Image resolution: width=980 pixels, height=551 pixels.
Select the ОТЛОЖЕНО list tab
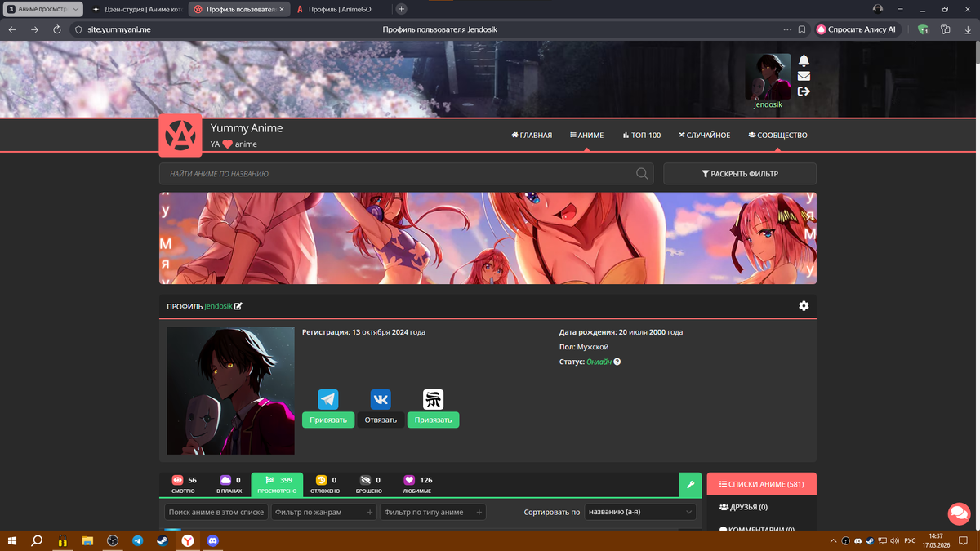(x=325, y=485)
